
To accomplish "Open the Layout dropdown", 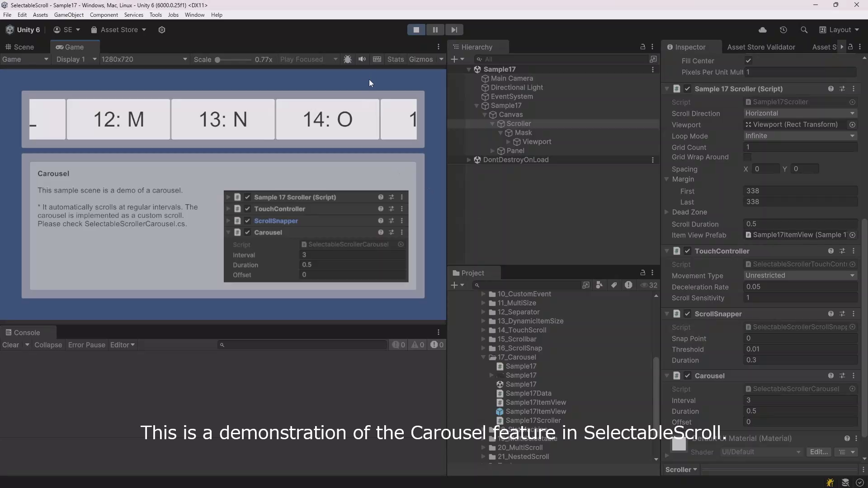I will point(839,30).
